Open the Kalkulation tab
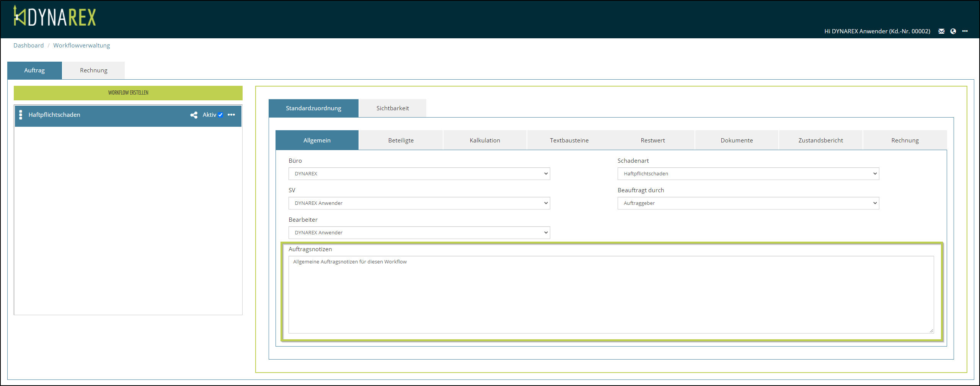 (x=485, y=141)
